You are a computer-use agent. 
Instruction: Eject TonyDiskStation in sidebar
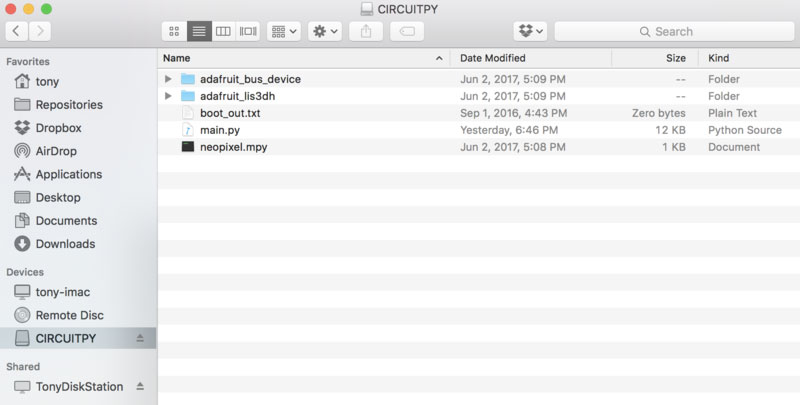[140, 386]
